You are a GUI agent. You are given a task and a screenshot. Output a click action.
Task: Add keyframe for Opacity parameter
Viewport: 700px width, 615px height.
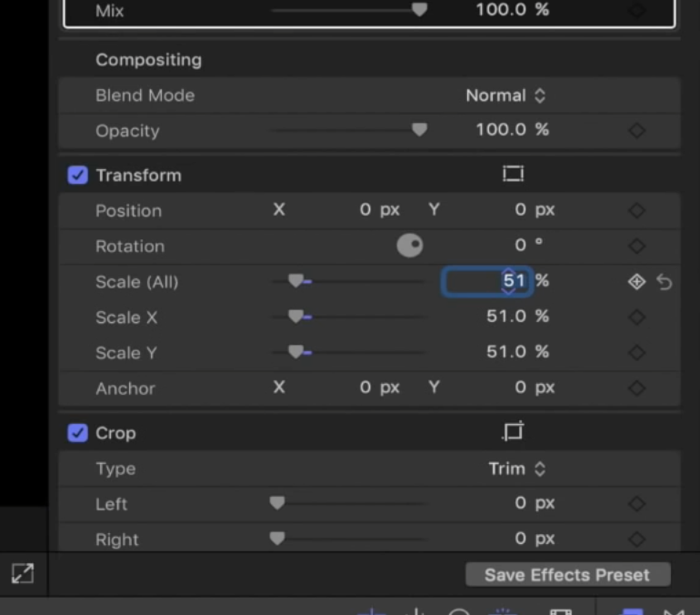click(636, 131)
